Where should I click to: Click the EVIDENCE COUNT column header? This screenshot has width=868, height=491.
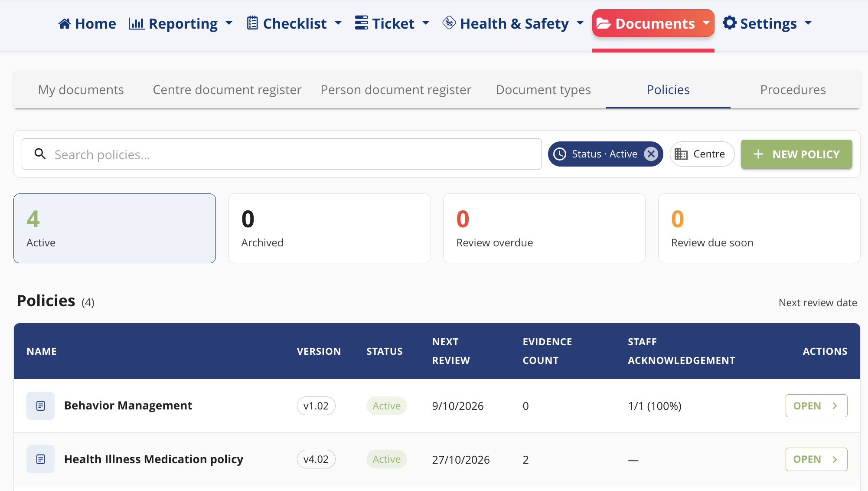[547, 351]
